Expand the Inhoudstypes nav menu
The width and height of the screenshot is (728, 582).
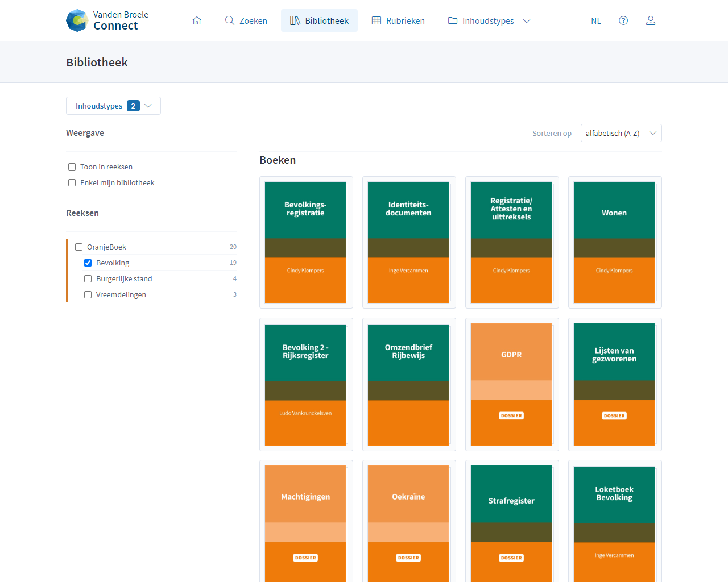[489, 20]
